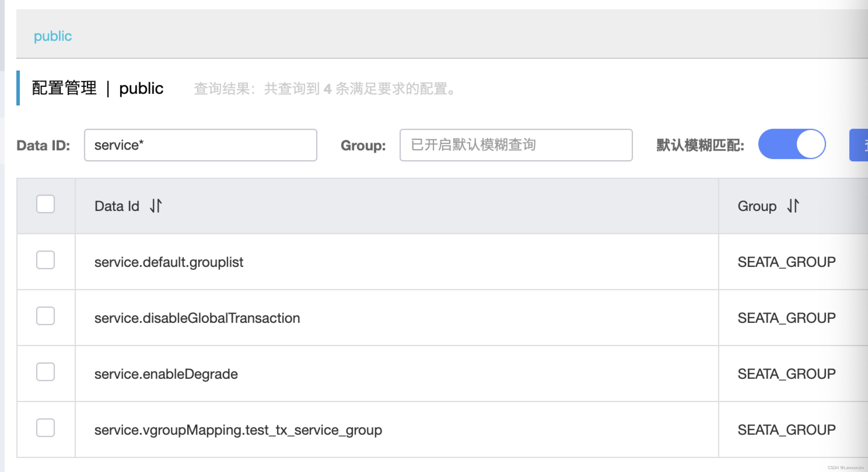Open the public namespace tab
Screen dimensions: 868x472
click(x=53, y=36)
